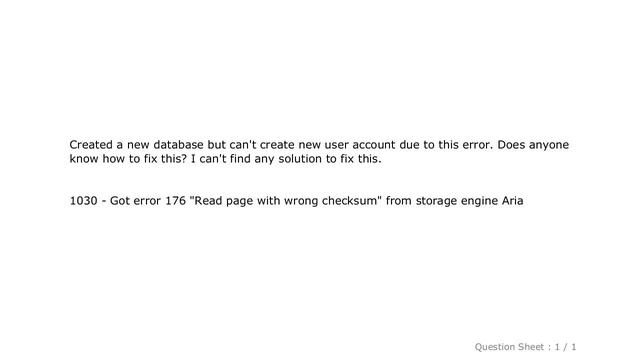Click the "Question Sheet : 1 / 1" label
Screen dimensions: 640x360
[525, 347]
